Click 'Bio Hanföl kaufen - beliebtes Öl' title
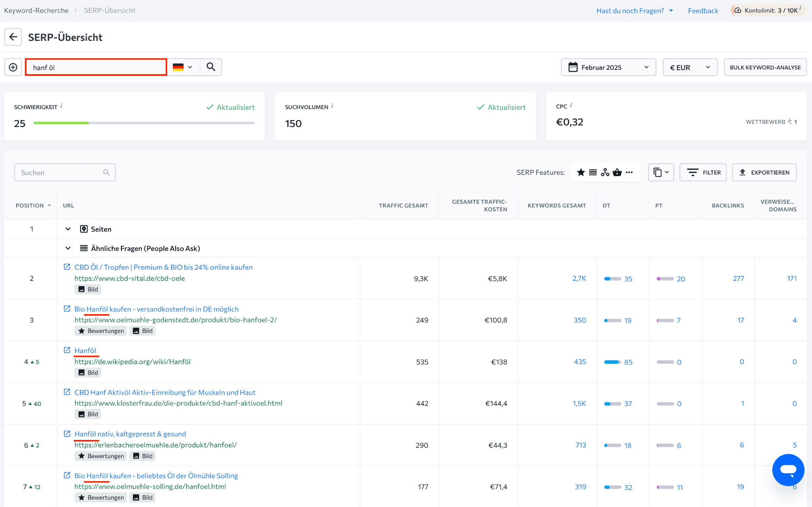The height and width of the screenshot is (507, 812). tap(156, 475)
